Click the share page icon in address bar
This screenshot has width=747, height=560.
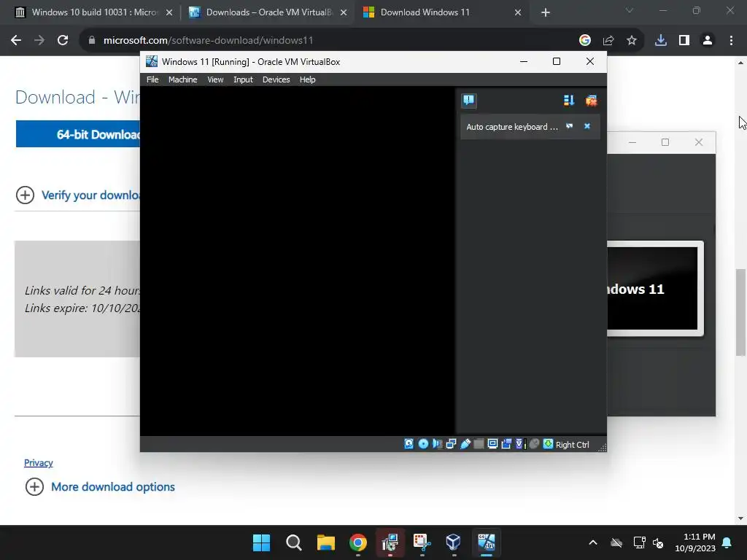(608, 41)
